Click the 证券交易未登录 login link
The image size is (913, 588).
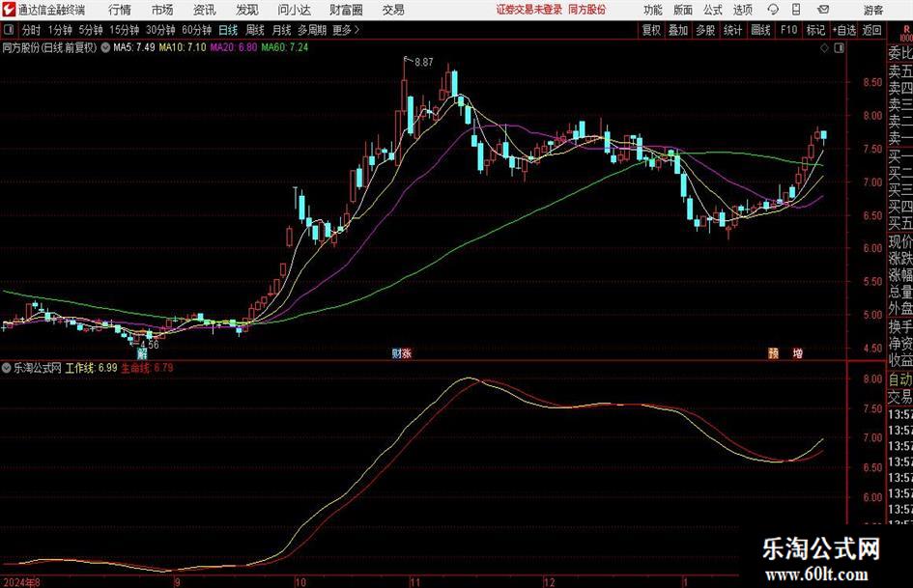click(x=529, y=10)
